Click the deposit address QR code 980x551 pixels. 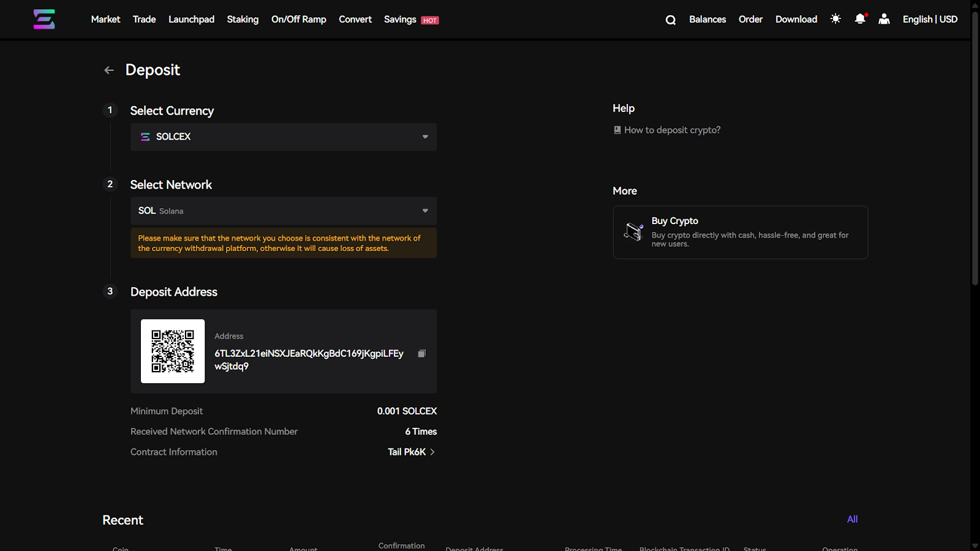click(173, 351)
